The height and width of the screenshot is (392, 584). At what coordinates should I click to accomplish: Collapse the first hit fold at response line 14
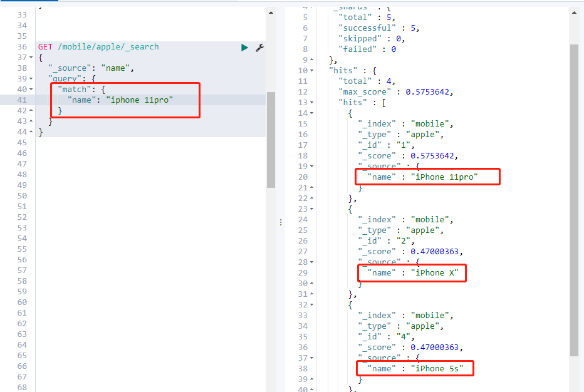pyautogui.click(x=312, y=113)
